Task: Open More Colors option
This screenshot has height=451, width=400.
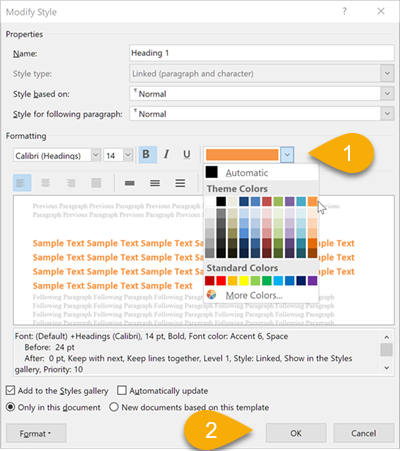Action: pos(261,295)
